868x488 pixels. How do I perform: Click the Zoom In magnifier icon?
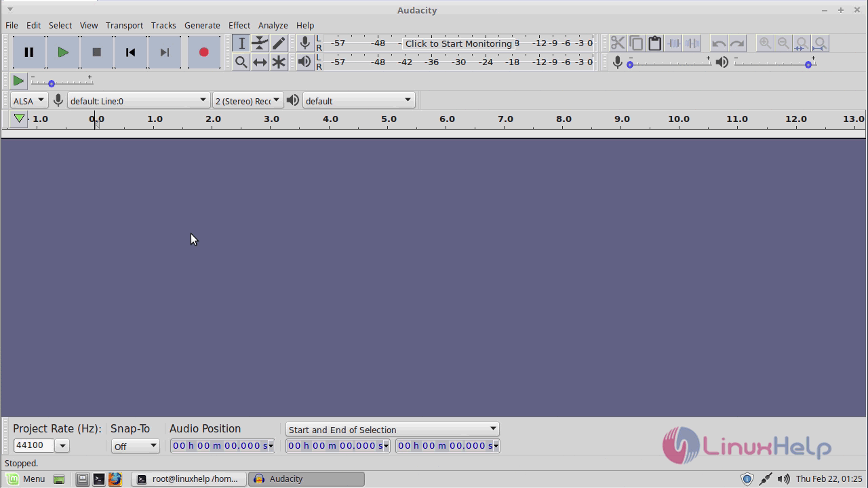click(765, 43)
